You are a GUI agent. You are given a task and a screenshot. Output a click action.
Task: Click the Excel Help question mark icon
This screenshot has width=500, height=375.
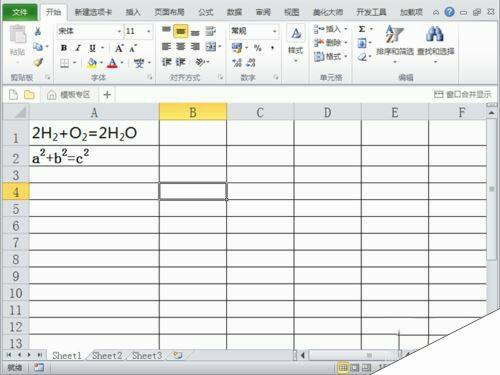[449, 12]
